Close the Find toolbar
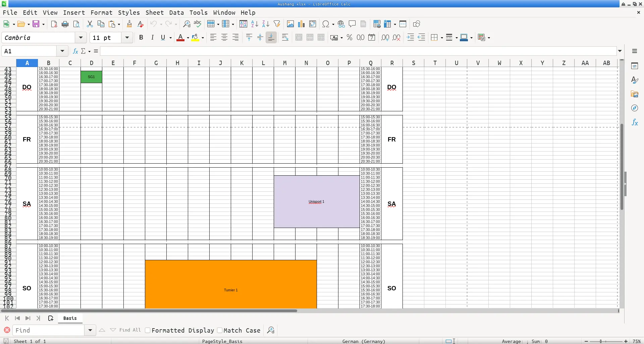This screenshot has height=344, width=644. pos(7,330)
